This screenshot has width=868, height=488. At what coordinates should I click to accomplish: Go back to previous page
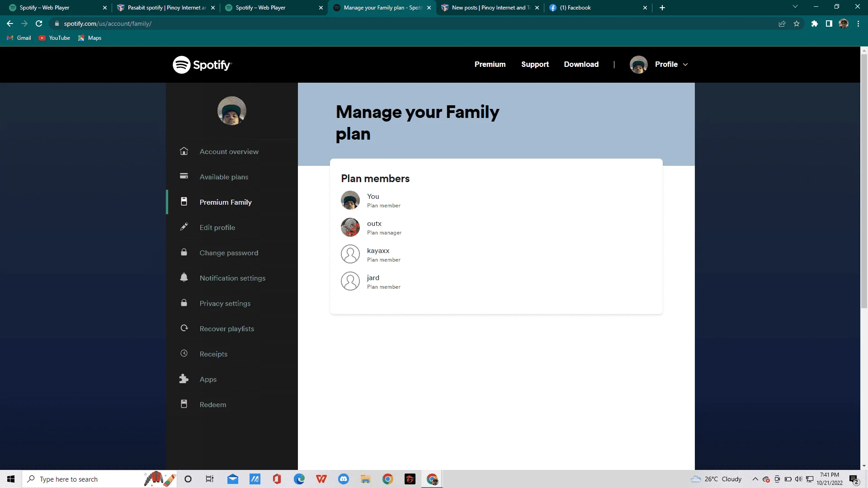(10, 23)
